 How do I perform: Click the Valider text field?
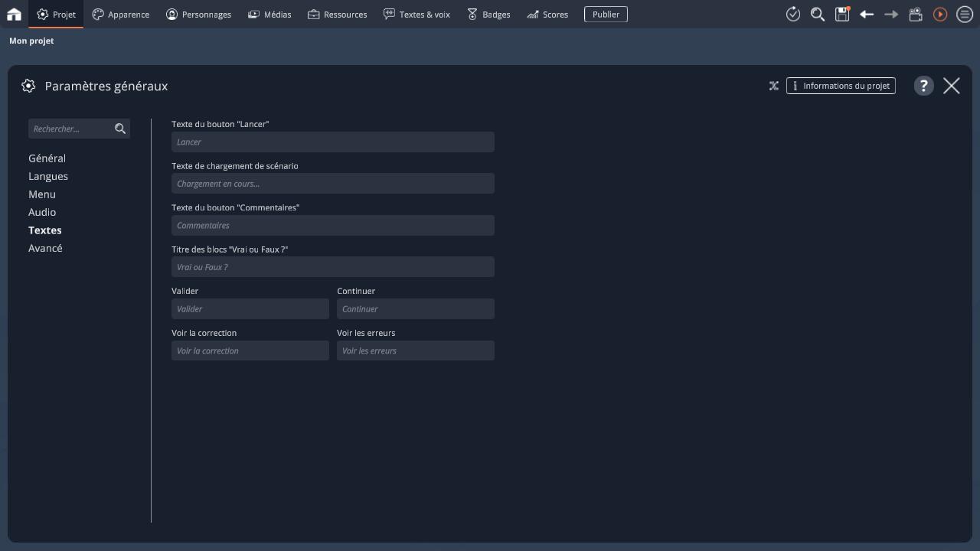click(250, 309)
